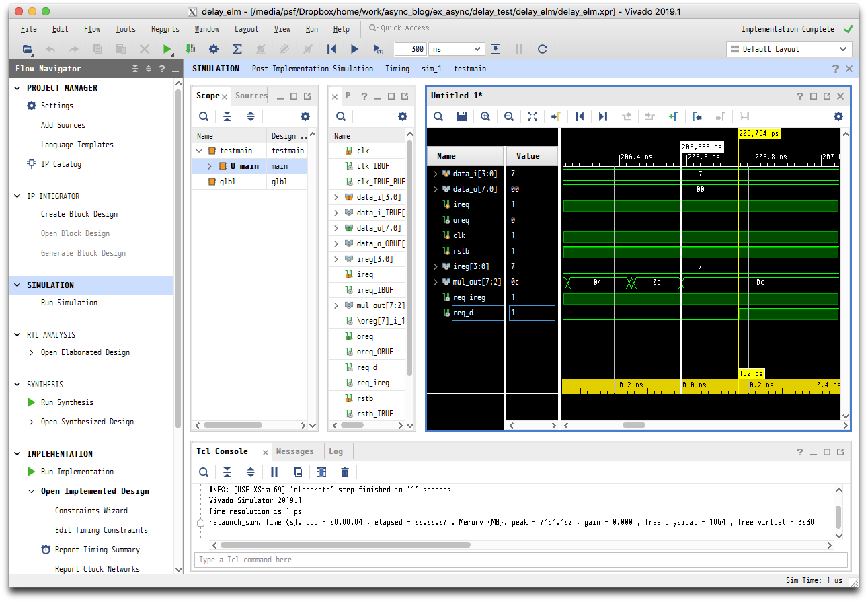Screen dimensions: 868x602
Task: Click Run Synthesis in Flow Navigator
Action: (67, 402)
